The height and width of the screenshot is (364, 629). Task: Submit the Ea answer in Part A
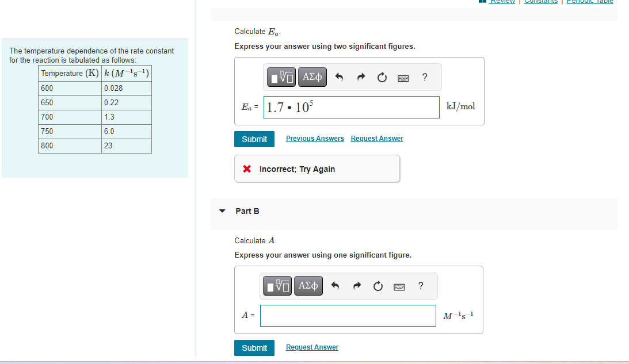click(254, 139)
